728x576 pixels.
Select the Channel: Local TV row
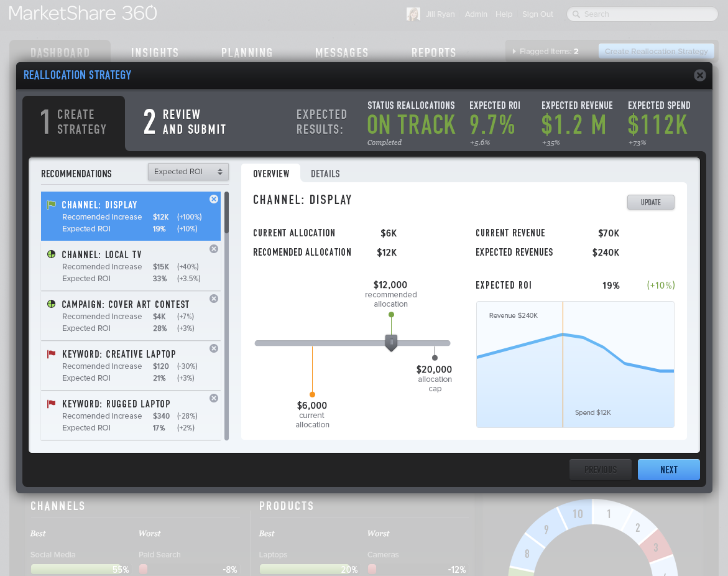[131, 266]
